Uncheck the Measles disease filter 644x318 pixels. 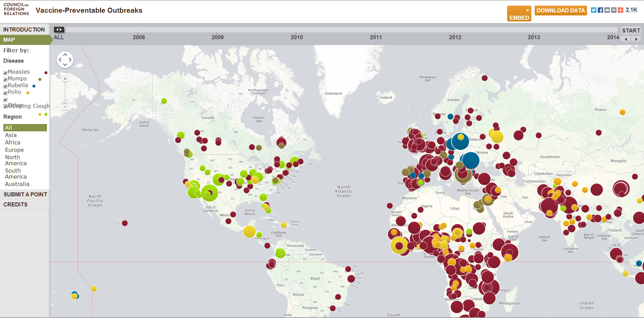(x=5, y=73)
